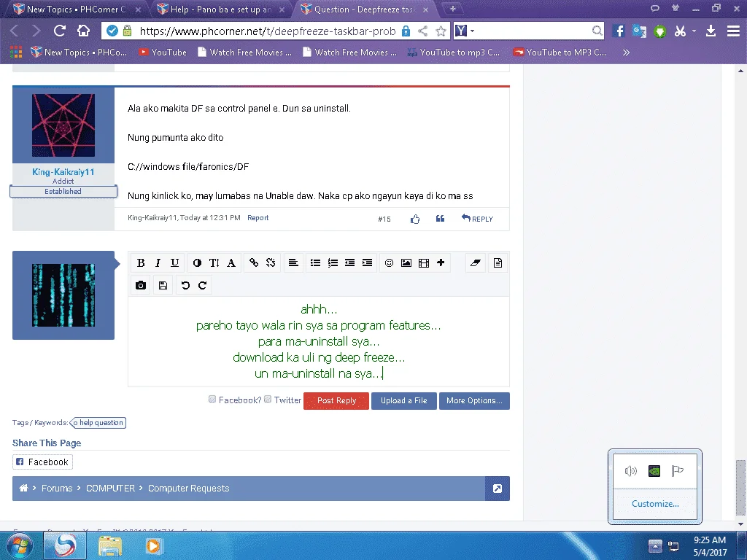Screen dimensions: 747x560
Task: Open the smilies picker
Action: point(390,262)
